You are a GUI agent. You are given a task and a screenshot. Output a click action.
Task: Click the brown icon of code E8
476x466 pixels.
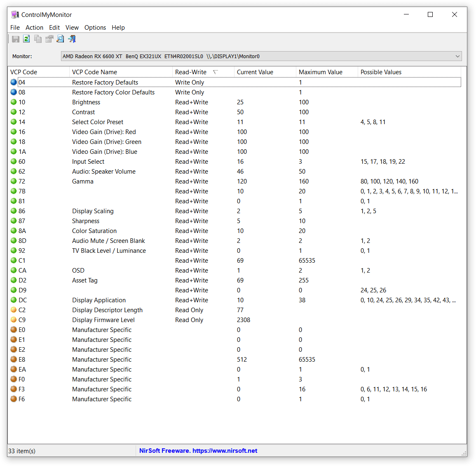tap(14, 359)
